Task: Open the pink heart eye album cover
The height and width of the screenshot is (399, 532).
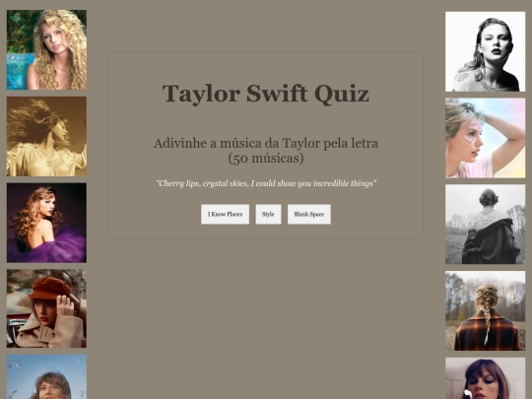Action: coord(485,138)
